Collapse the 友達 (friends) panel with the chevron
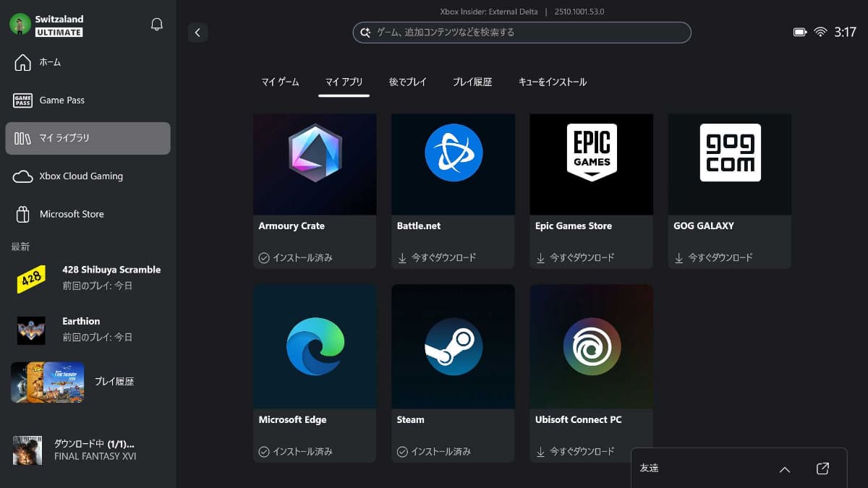The image size is (868, 488). pos(785,468)
